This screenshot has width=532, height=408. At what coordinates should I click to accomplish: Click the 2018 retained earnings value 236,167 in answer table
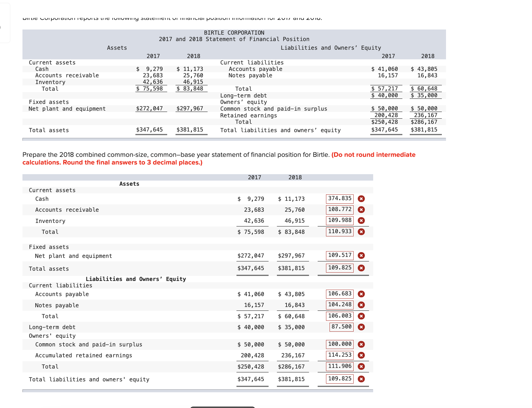click(293, 355)
